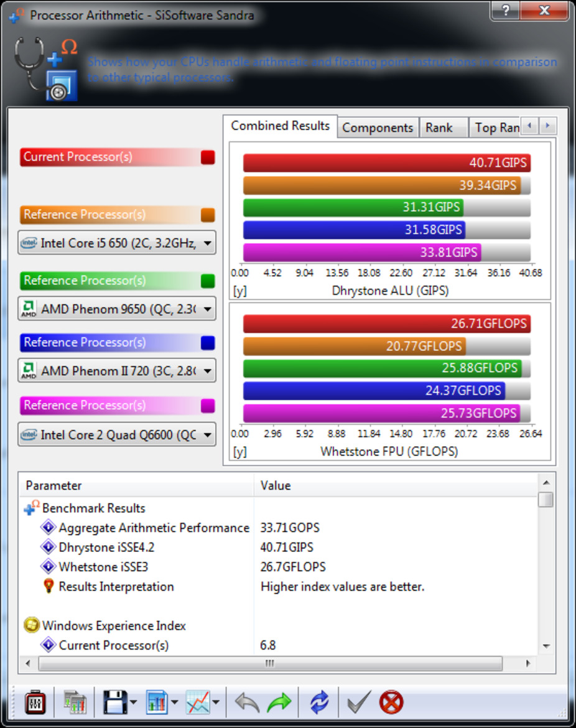
Task: Click the 33.71GOPS value
Action: click(290, 528)
